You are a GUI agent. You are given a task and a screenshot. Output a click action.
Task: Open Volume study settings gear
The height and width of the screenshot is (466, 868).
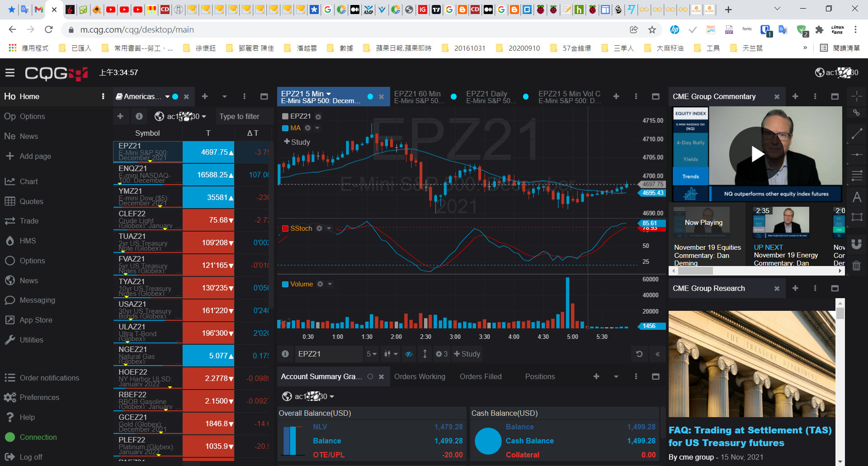point(321,284)
